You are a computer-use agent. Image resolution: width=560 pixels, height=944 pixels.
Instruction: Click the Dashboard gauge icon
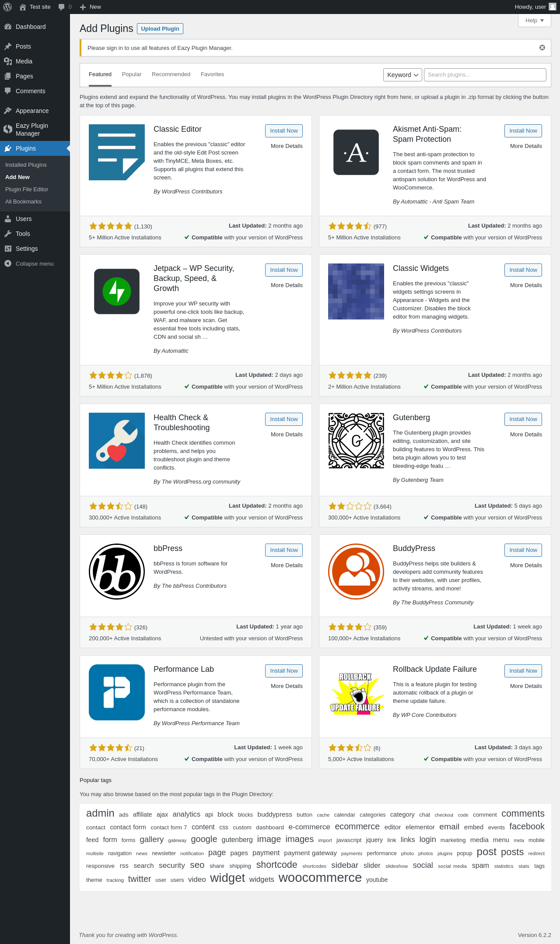(8, 27)
